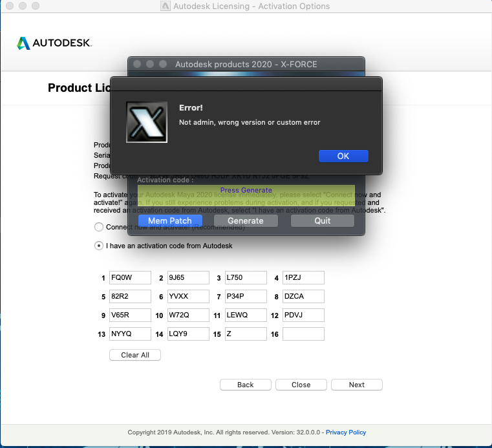Image resolution: width=492 pixels, height=448 pixels.
Task: Click activation field 5 containing 82R2
Action: pos(130,297)
